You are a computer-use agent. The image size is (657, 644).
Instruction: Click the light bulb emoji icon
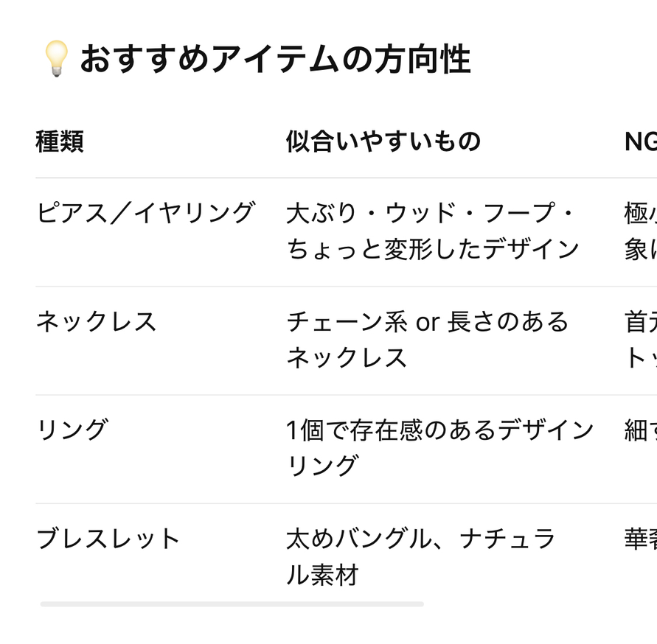[x=56, y=59]
